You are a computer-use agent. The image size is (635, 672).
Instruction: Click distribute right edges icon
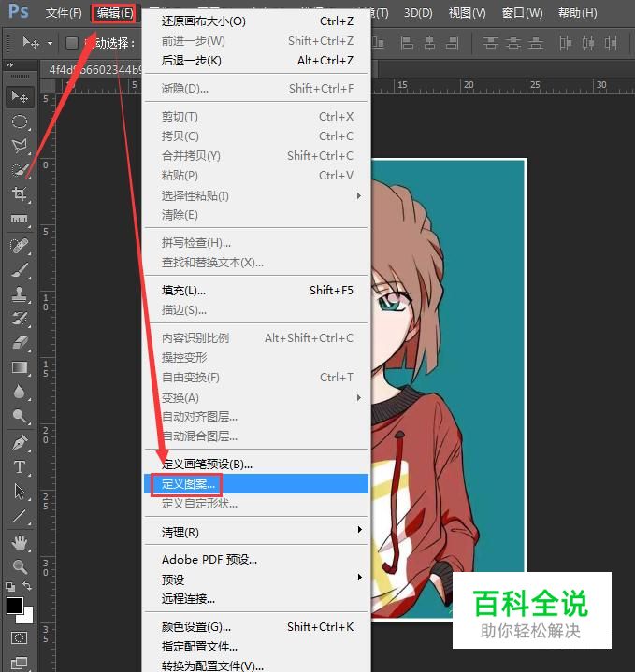pyautogui.click(x=611, y=43)
